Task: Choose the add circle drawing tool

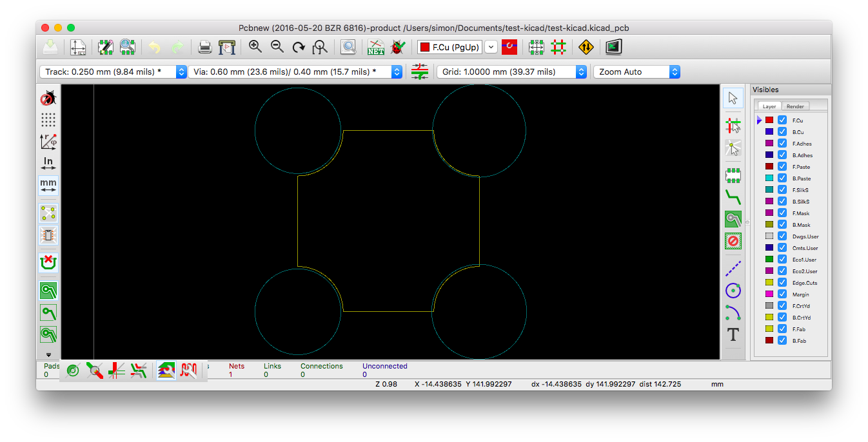Action: [733, 291]
